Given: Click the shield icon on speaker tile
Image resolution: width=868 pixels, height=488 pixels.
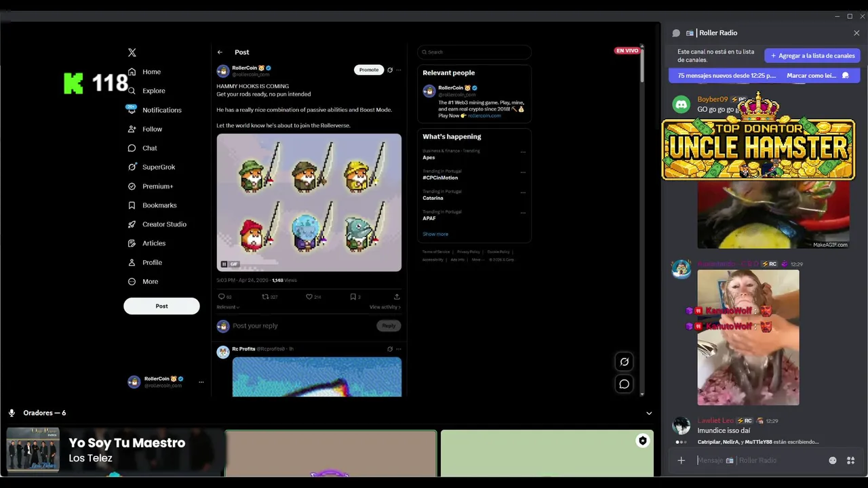Looking at the screenshot, I should click(642, 441).
